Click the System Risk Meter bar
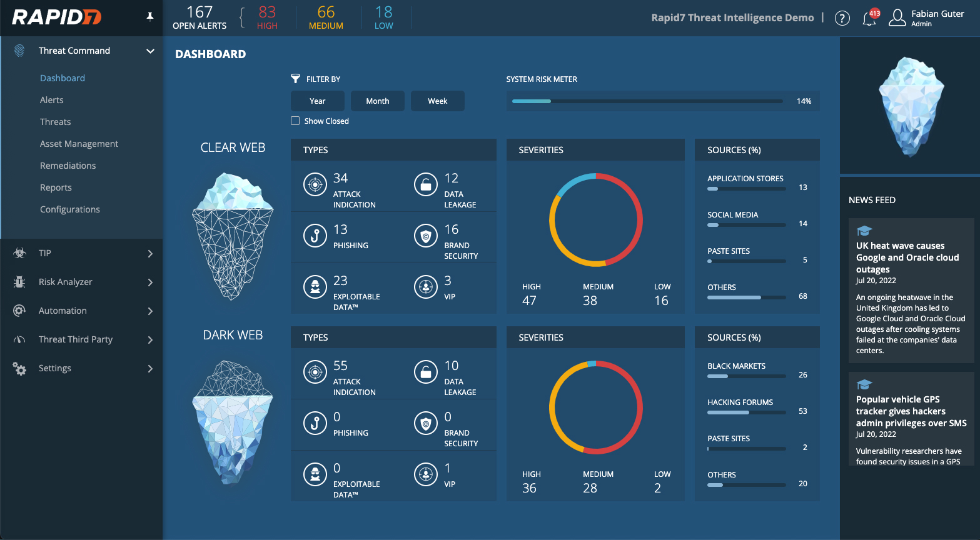 coord(647,101)
